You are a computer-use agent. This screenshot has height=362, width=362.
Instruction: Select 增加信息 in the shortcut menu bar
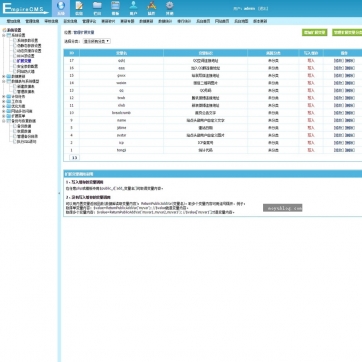pos(13,21)
